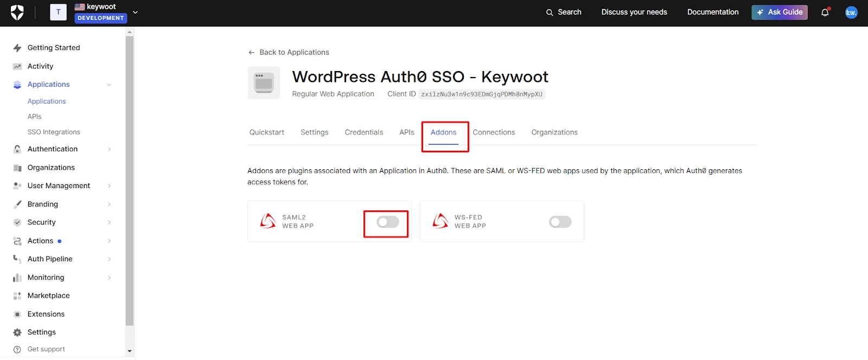Click the Marketplace grid icon

click(x=17, y=295)
